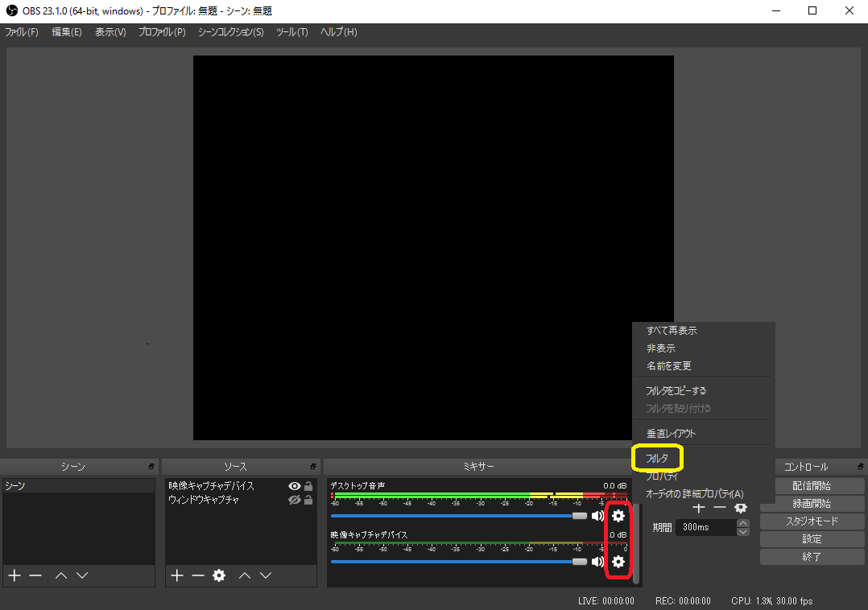Move the selected source up
The height and width of the screenshot is (610, 868).
tap(245, 575)
